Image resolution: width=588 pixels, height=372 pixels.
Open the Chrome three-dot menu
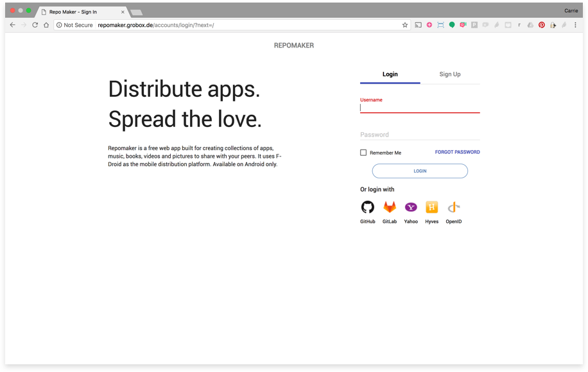coord(576,25)
